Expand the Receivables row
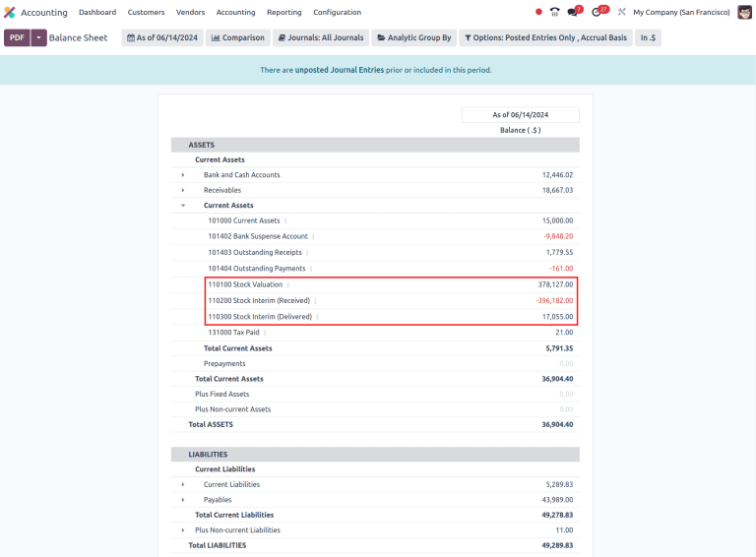 coord(183,190)
